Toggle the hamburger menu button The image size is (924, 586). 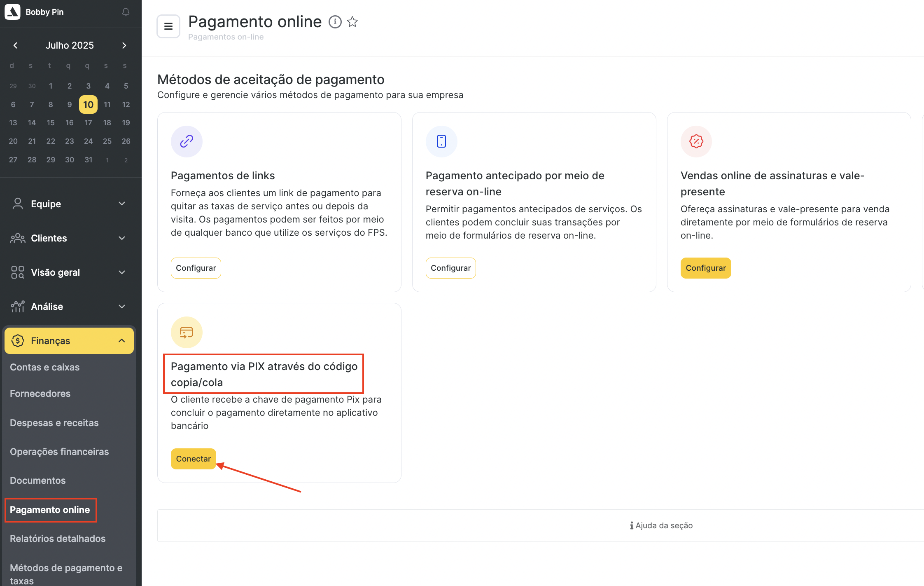point(168,26)
